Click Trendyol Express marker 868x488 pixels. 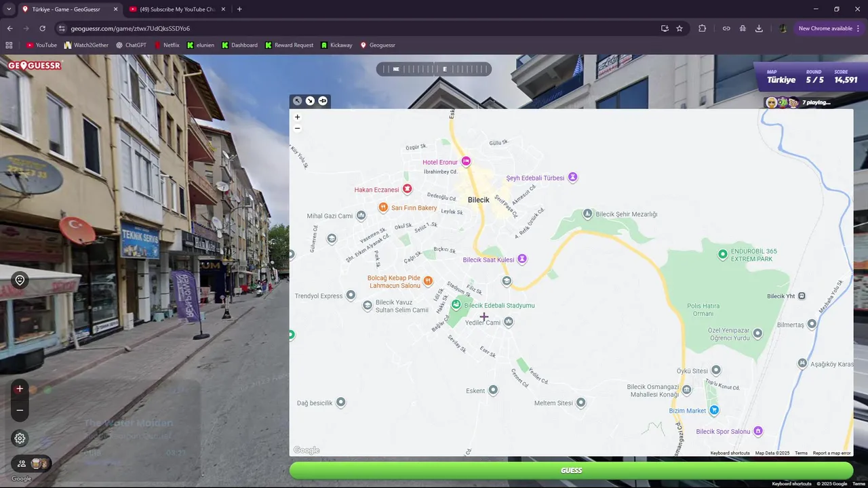click(x=351, y=296)
